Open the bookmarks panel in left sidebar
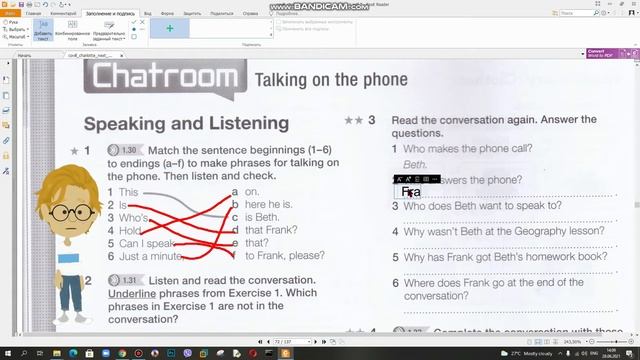This screenshot has width=640, height=360. (6, 80)
